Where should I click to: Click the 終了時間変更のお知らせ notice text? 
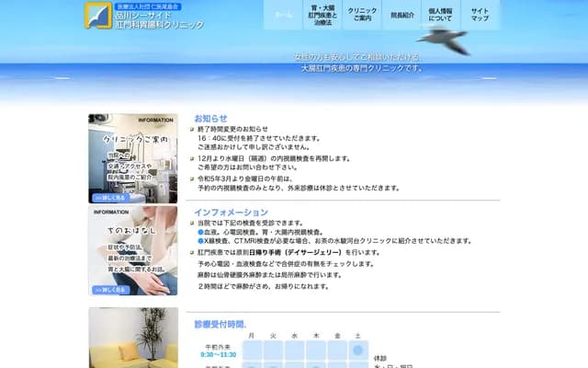232,129
